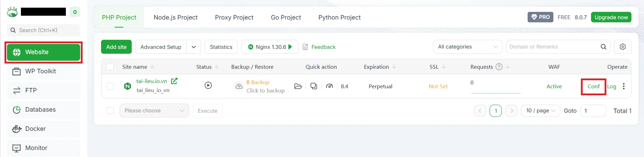Viewport: 644px width, 157px height.
Task: Switch to the Go Project tab
Action: tap(286, 17)
